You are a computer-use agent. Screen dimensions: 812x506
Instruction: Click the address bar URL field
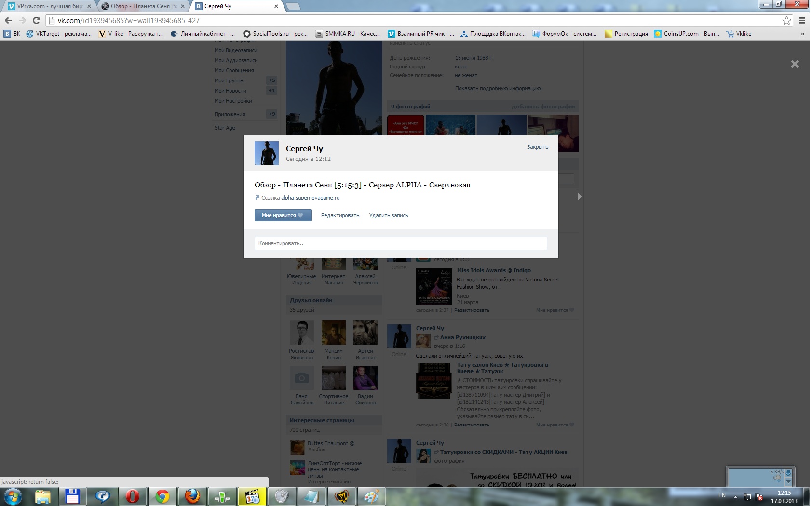tap(415, 20)
